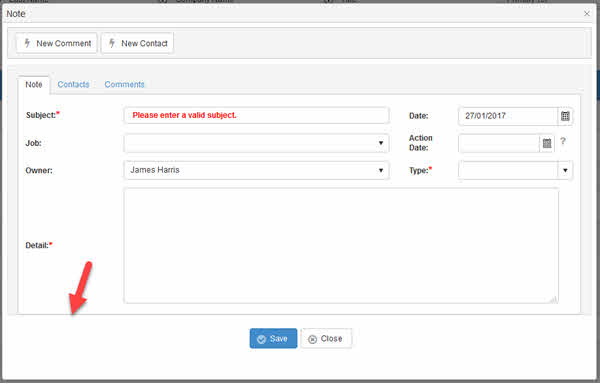Open the Action Date calendar picker icon
The image size is (600, 384).
tap(547, 143)
